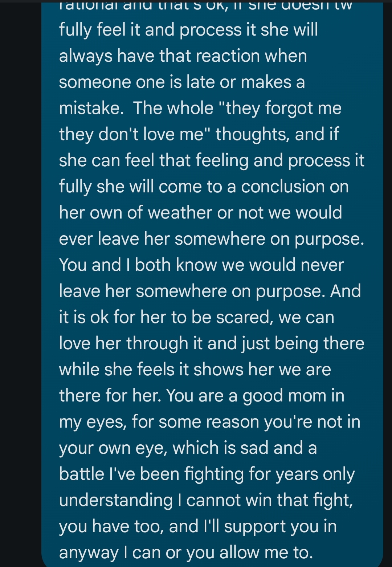Click the word "mistake" in the message
Screen dimensions: 392x567
(x=91, y=108)
